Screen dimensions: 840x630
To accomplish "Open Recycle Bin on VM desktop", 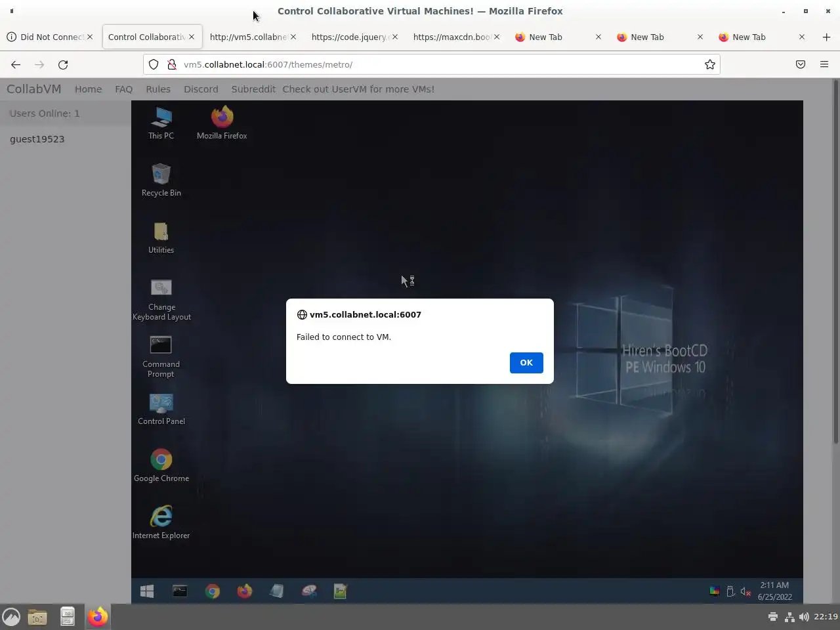I will [x=161, y=180].
